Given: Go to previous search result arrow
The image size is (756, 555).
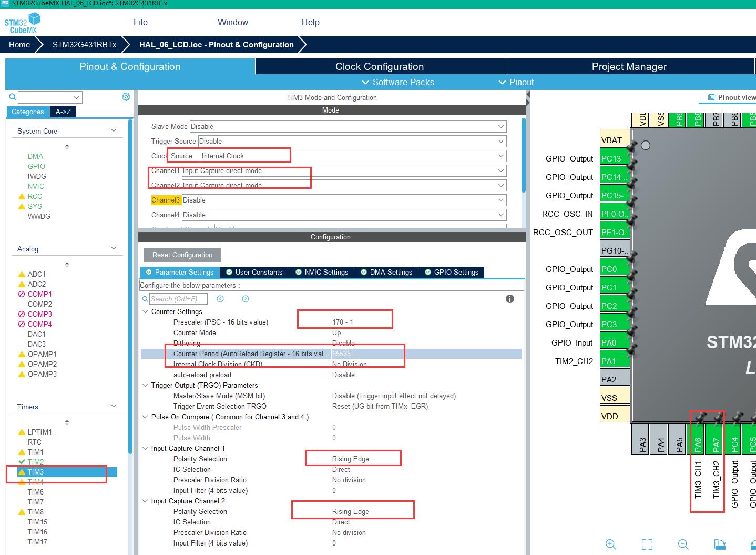Looking at the screenshot, I should (x=220, y=299).
